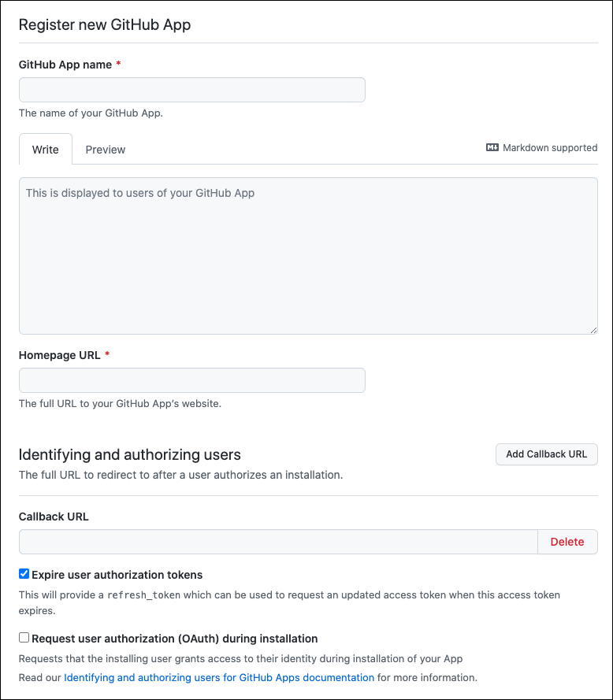Switch to the Preview tab
Image resolution: width=613 pixels, height=700 pixels.
click(105, 150)
